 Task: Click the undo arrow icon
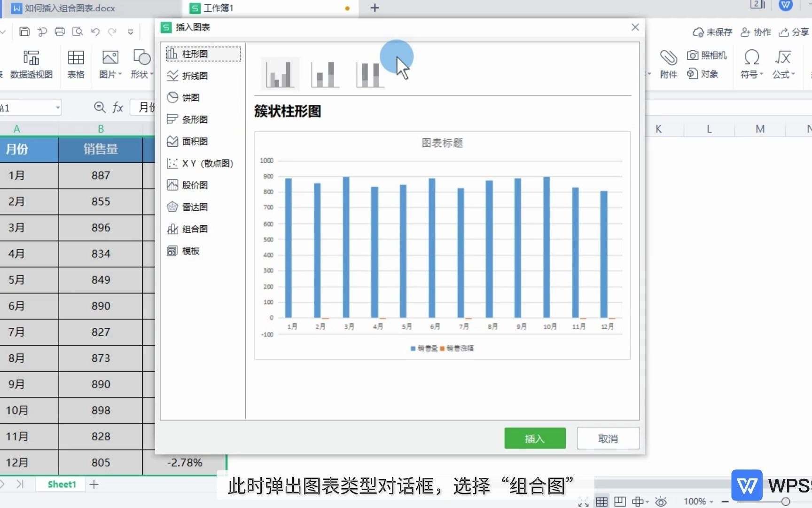pyautogui.click(x=95, y=32)
